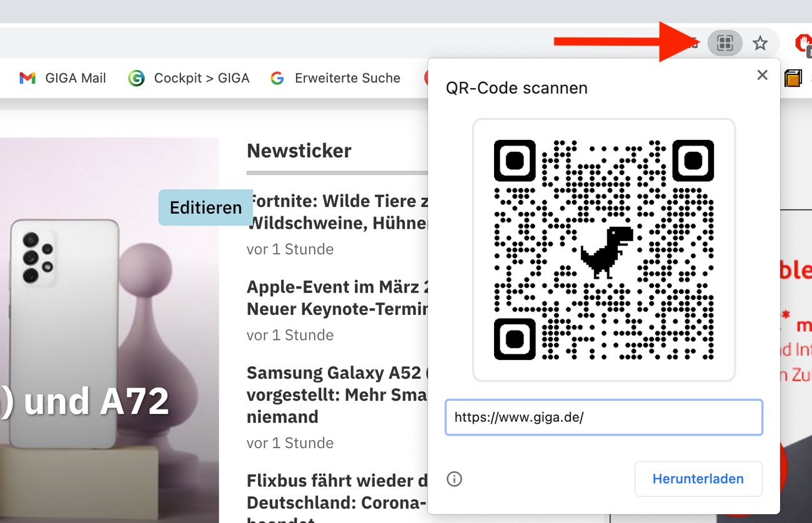Screen dimensions: 812x523
Task: Bookmark this page via the star icon
Action: [760, 42]
